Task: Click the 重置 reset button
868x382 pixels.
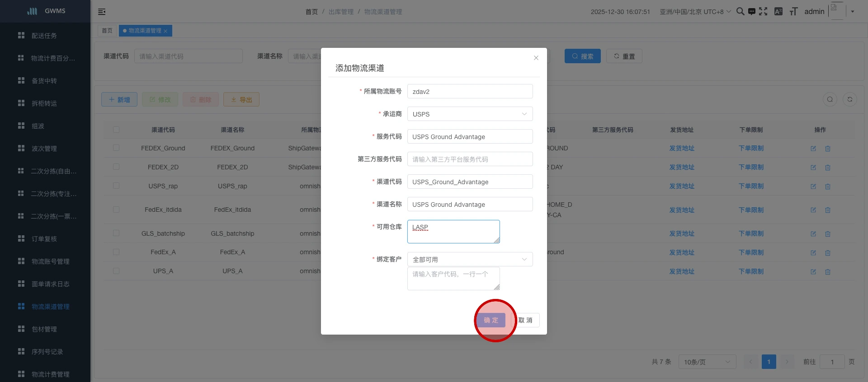Action: (624, 56)
